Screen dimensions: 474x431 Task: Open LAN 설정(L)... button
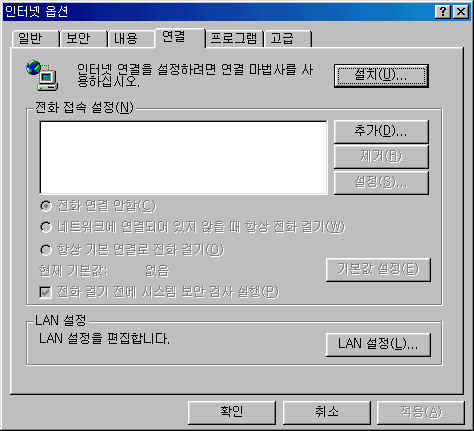point(378,345)
